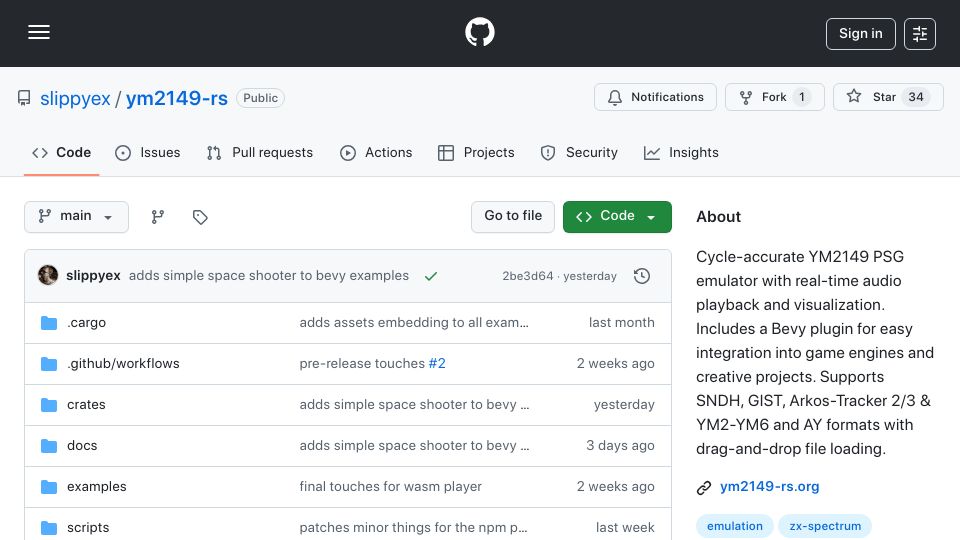Click the folder icon next to .github/workflows
Screen dimensions: 960x540
[49, 364]
